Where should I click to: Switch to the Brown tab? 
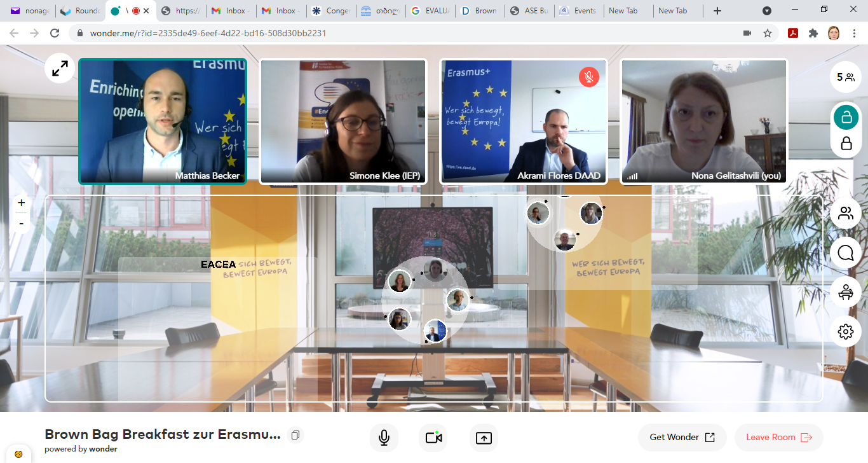[x=481, y=11]
